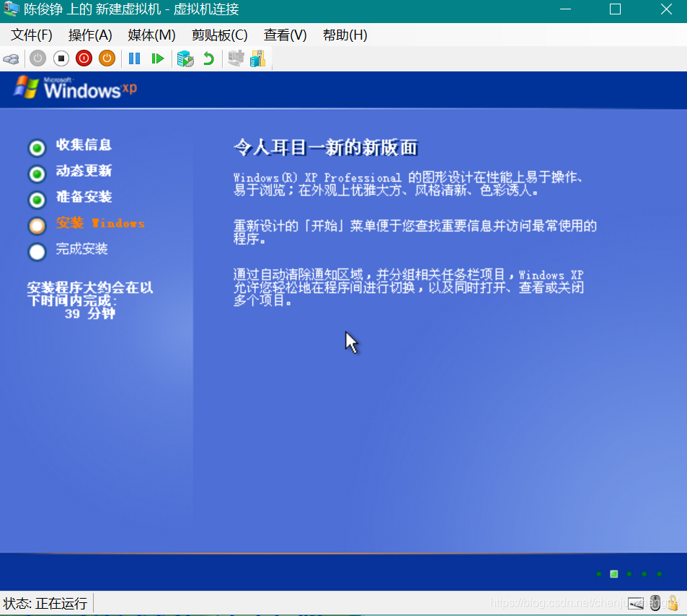Click the mouse capture status icon
This screenshot has width=687, height=616.
(x=655, y=603)
